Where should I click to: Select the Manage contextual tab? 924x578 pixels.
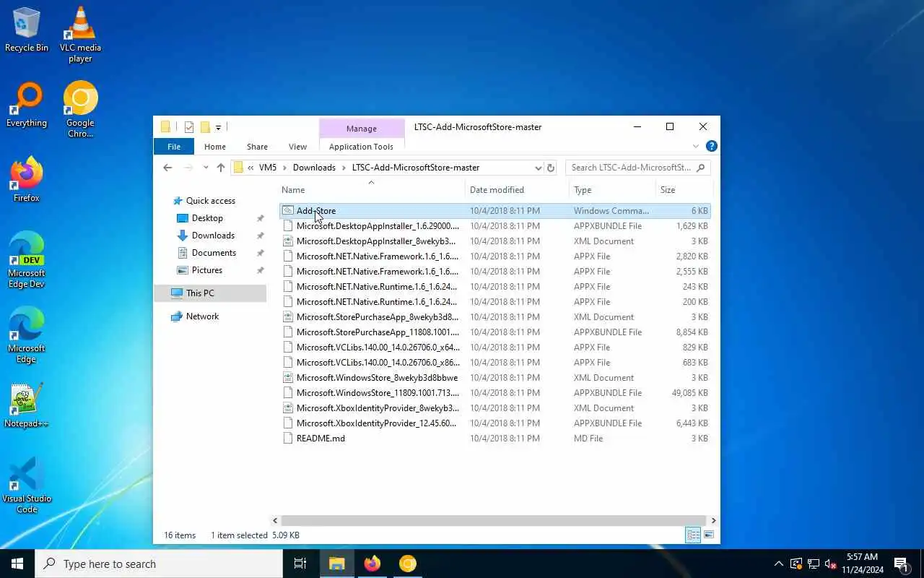tap(362, 128)
